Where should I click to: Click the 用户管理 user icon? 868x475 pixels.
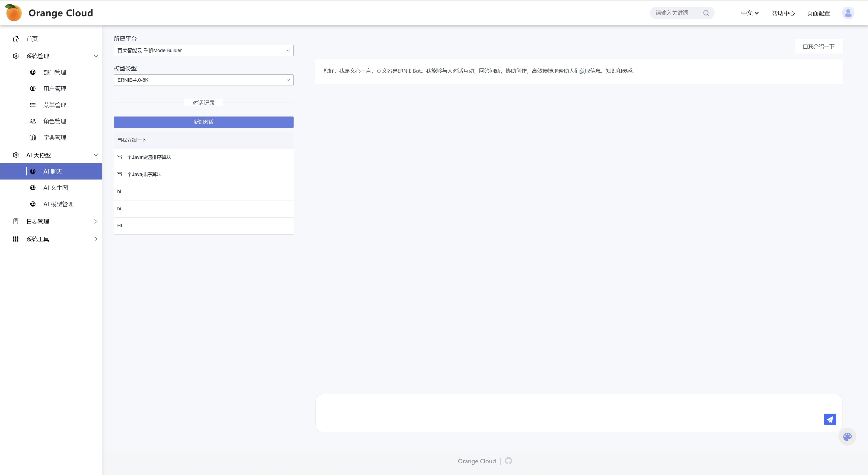coord(33,88)
